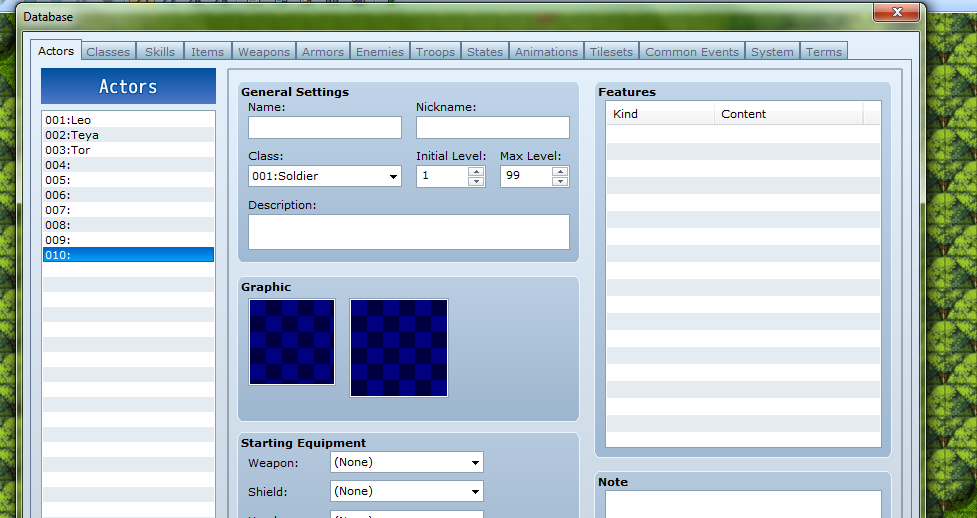977x518 pixels.
Task: Select the face graphic thumbnail
Action: (399, 347)
